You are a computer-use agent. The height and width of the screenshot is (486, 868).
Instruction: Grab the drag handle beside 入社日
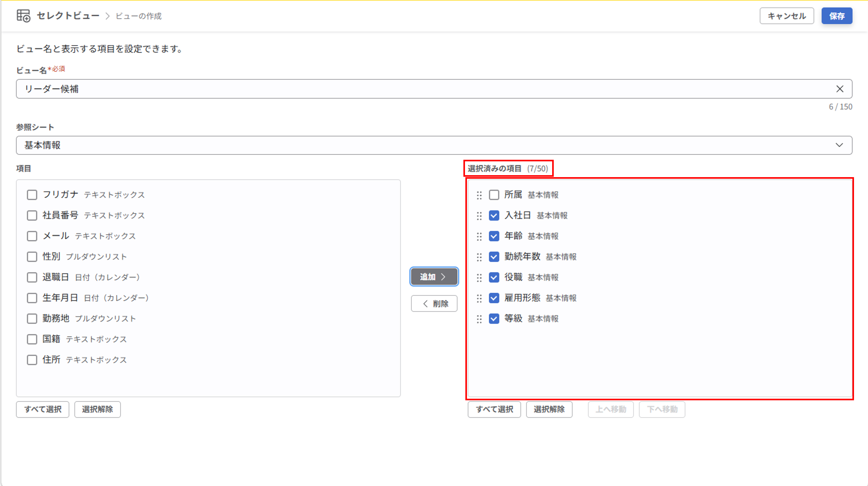click(479, 216)
